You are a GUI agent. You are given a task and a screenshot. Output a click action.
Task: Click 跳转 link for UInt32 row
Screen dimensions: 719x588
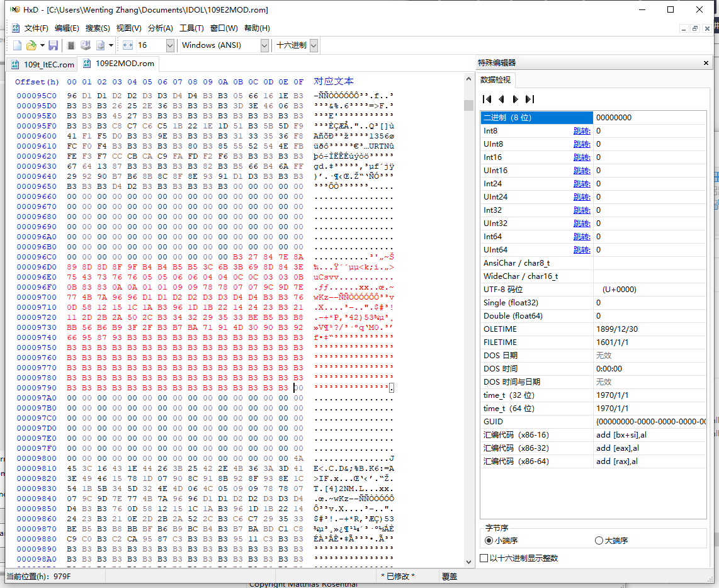582,224
